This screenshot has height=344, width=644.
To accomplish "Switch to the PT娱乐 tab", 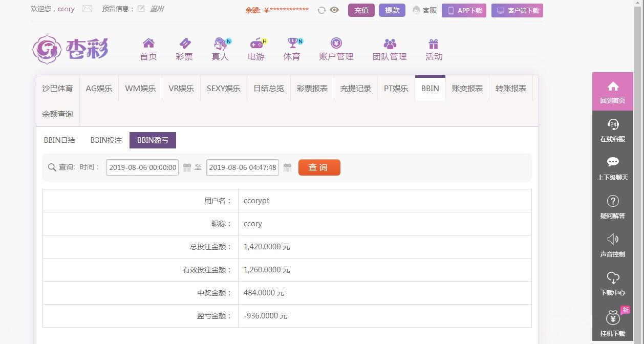I will coord(396,88).
